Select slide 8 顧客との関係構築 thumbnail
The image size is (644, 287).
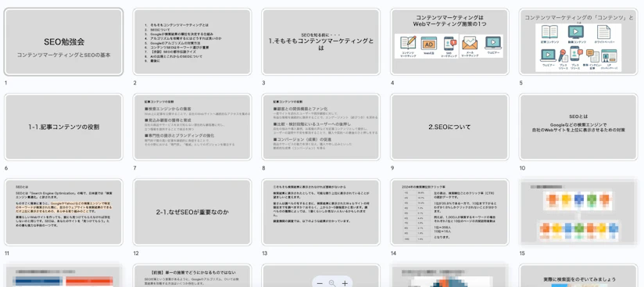click(320, 127)
